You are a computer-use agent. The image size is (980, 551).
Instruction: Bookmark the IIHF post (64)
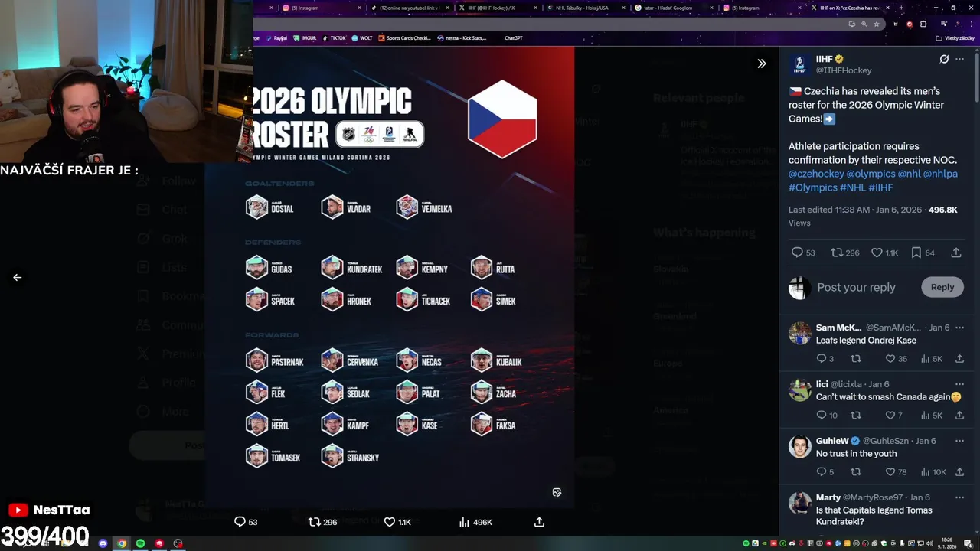(916, 253)
